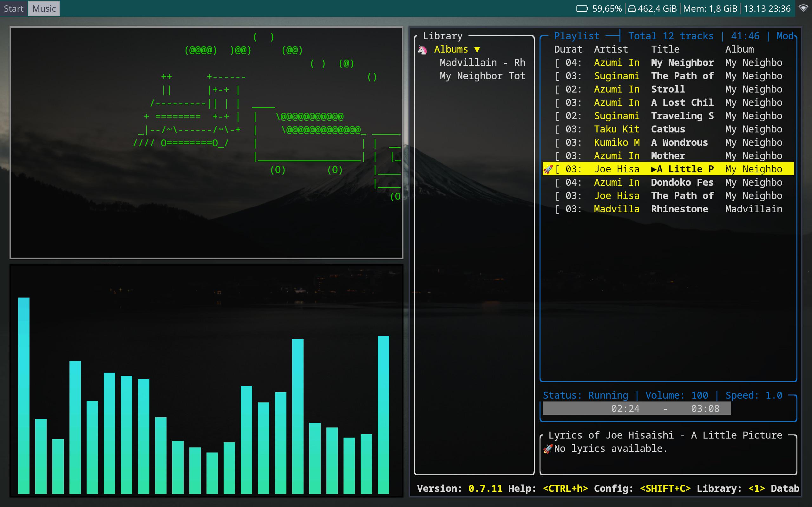The height and width of the screenshot is (507, 812).
Task: Open Config via the <SHIFT+C> link
Action: (665, 489)
